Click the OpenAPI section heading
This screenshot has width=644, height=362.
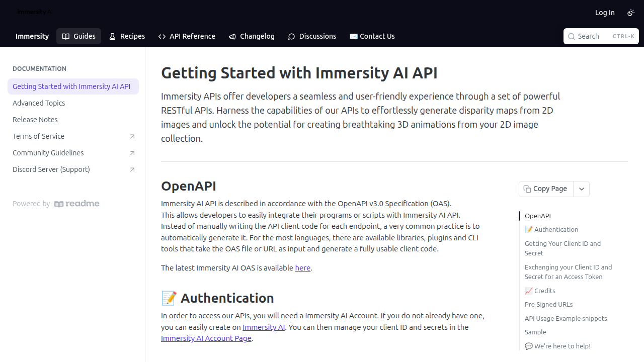(x=189, y=186)
